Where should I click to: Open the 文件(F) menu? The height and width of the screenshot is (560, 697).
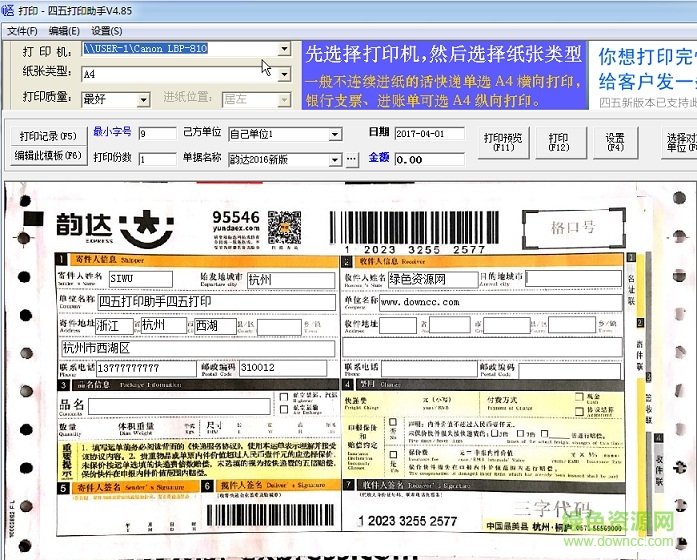pyautogui.click(x=22, y=31)
